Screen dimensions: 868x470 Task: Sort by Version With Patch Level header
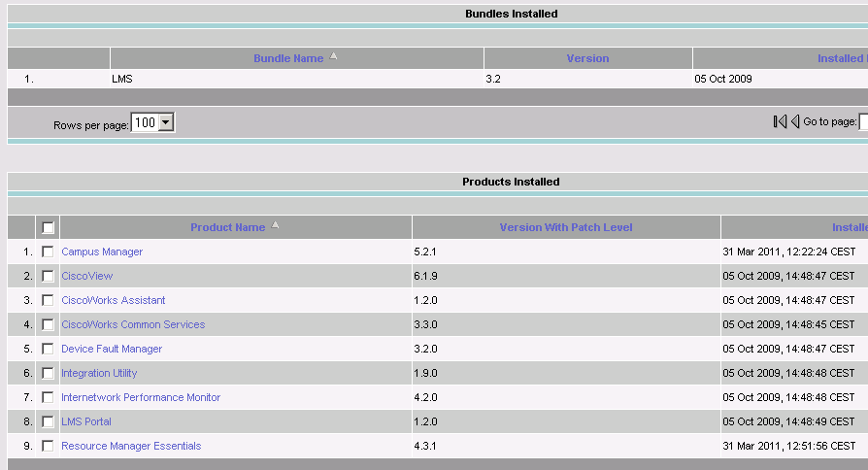click(566, 227)
